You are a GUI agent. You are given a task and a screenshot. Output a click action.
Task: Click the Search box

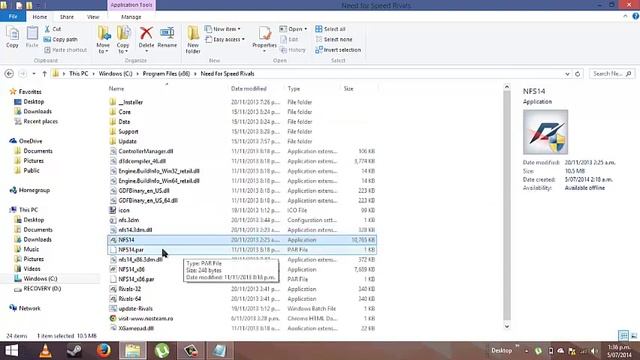click(612, 74)
